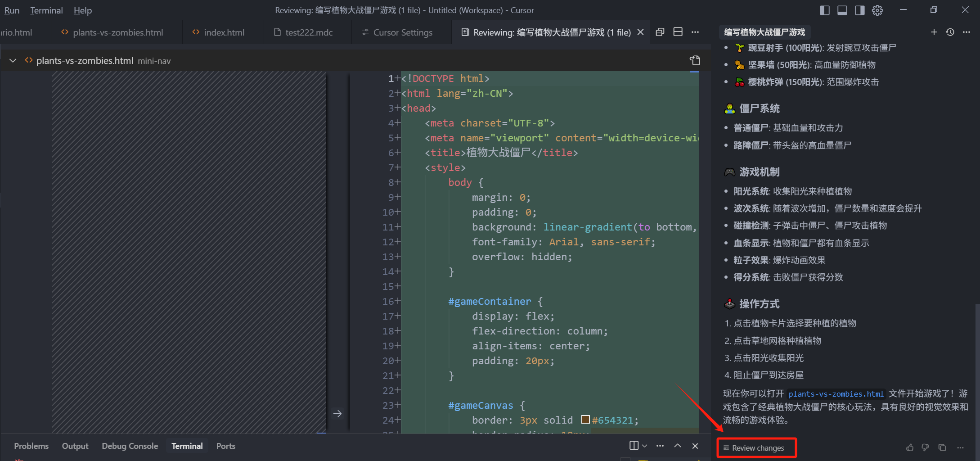Give thumbs down to the response
980x461 pixels.
point(926,447)
